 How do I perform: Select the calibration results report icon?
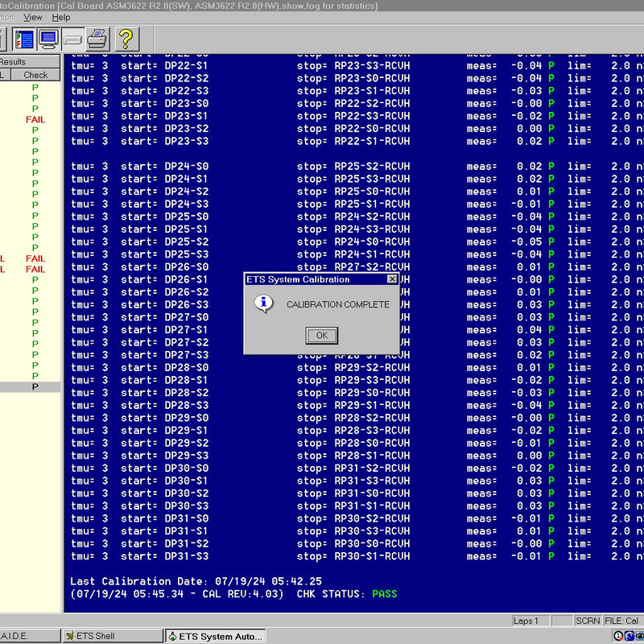click(x=24, y=39)
